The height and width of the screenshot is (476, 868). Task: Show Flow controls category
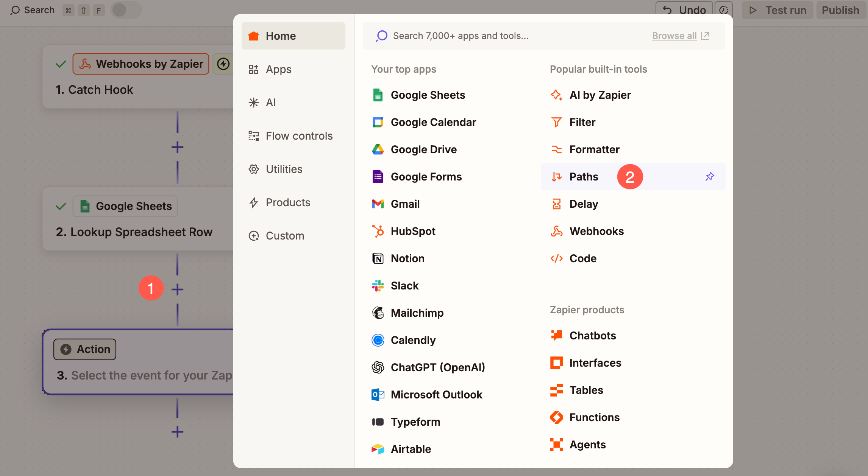(293, 136)
